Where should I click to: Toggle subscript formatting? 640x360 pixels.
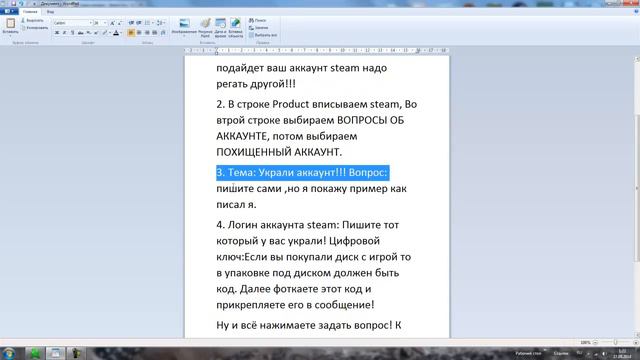(x=88, y=33)
